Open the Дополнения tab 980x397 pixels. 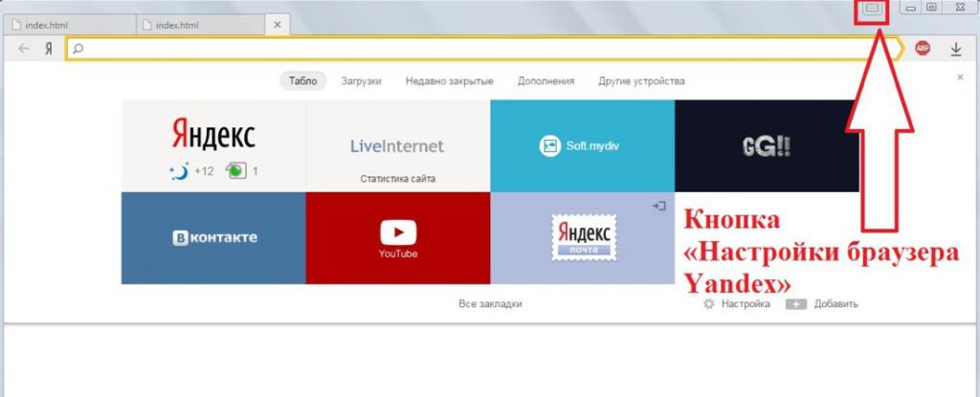click(546, 81)
